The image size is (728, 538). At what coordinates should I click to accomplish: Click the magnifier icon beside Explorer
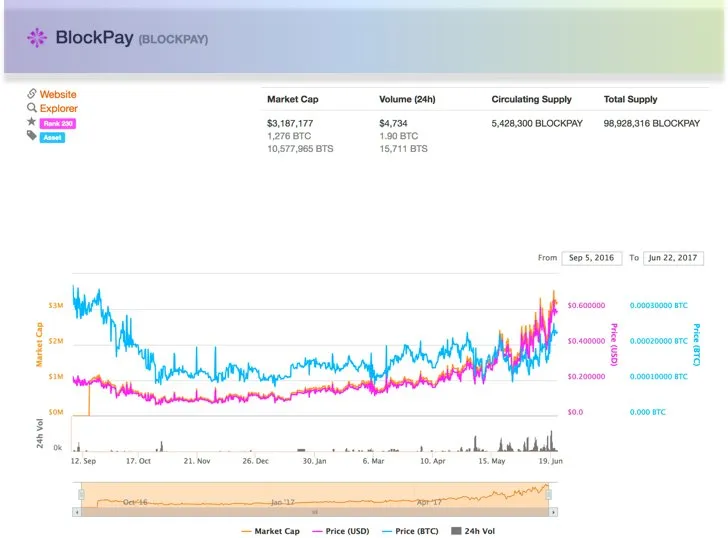[32, 108]
